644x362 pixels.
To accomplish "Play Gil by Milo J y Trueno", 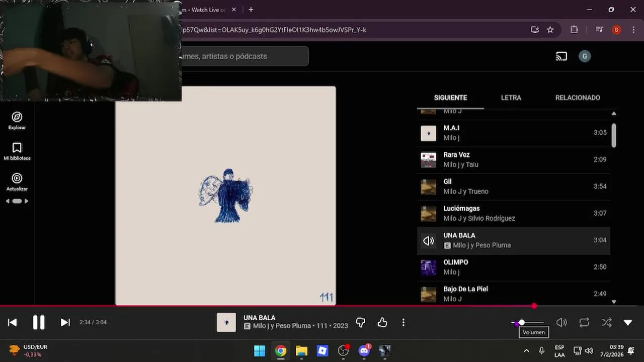I will 514,187.
